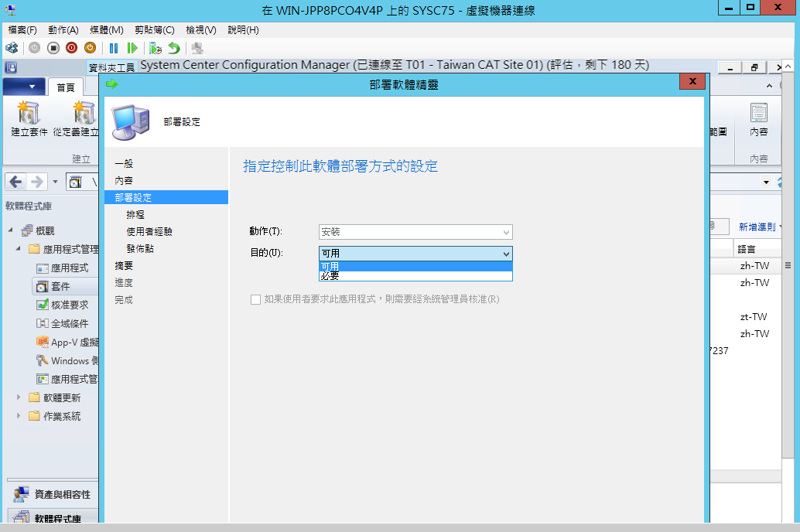Choose 必要 in the 目的 dropdown list

click(x=415, y=276)
